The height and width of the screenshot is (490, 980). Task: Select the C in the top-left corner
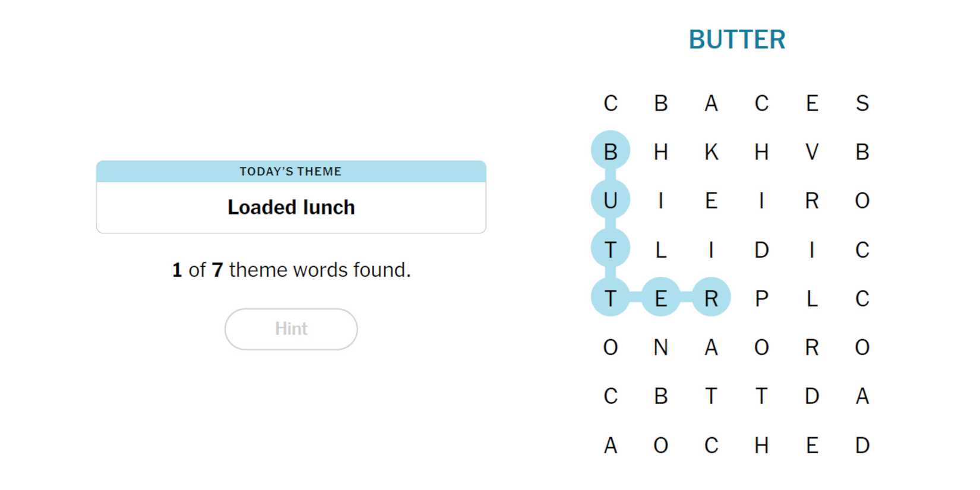pyautogui.click(x=610, y=103)
